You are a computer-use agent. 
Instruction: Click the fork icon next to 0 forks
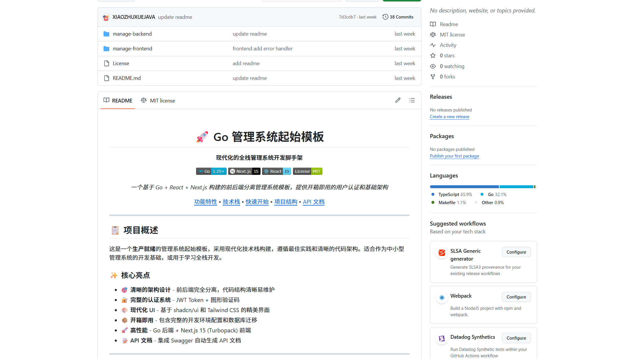tap(433, 76)
